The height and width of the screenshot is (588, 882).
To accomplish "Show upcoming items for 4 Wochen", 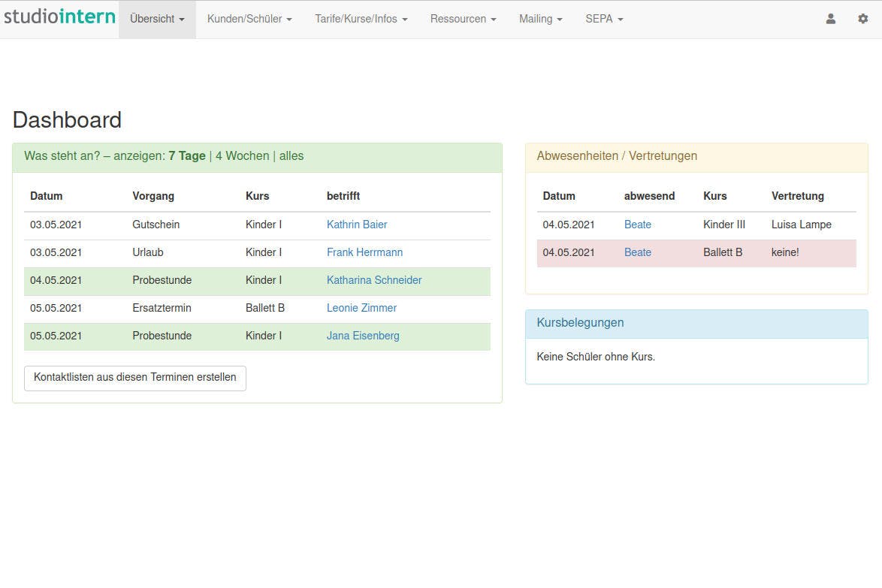I will (243, 156).
